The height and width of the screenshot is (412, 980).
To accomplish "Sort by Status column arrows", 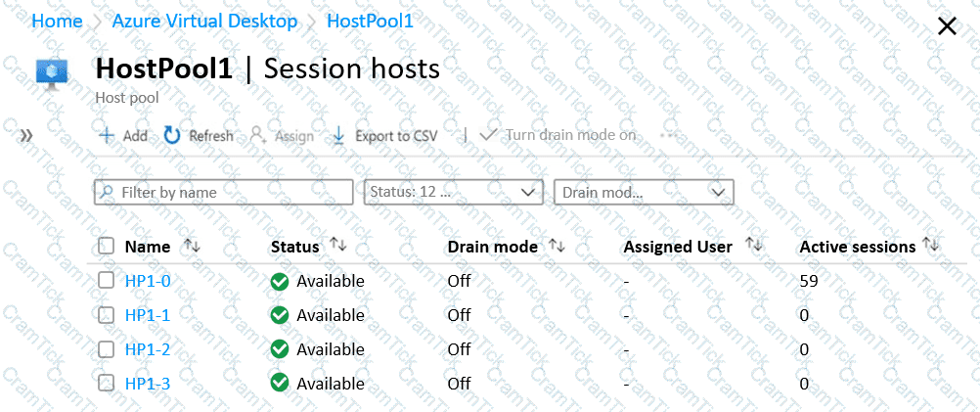I will click(x=337, y=247).
